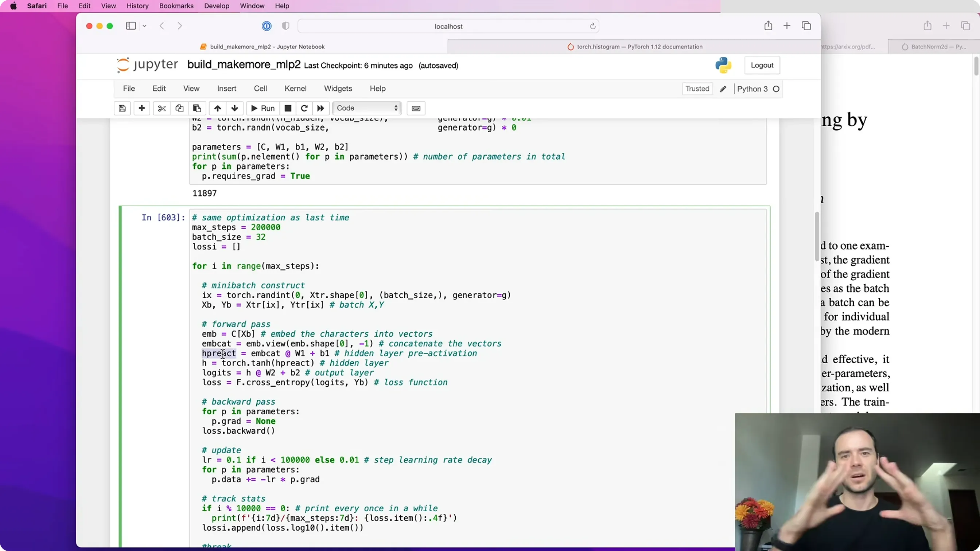The width and height of the screenshot is (980, 551).
Task: Open the Jupyter Insert menu
Action: pos(227,89)
